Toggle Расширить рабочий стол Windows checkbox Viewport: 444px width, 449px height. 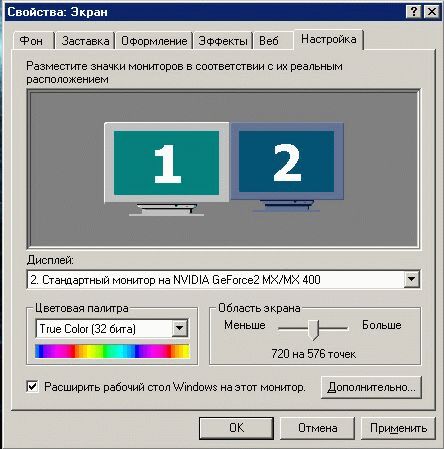pyautogui.click(x=32, y=387)
